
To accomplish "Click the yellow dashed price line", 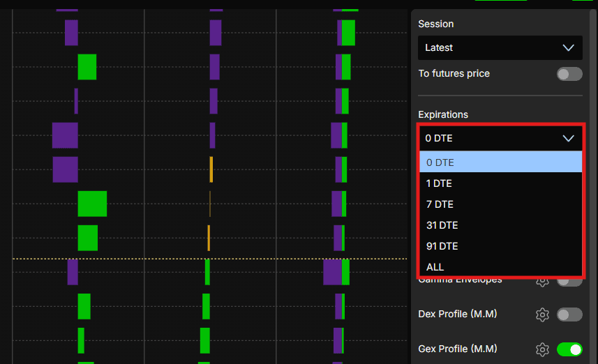I will point(210,259).
